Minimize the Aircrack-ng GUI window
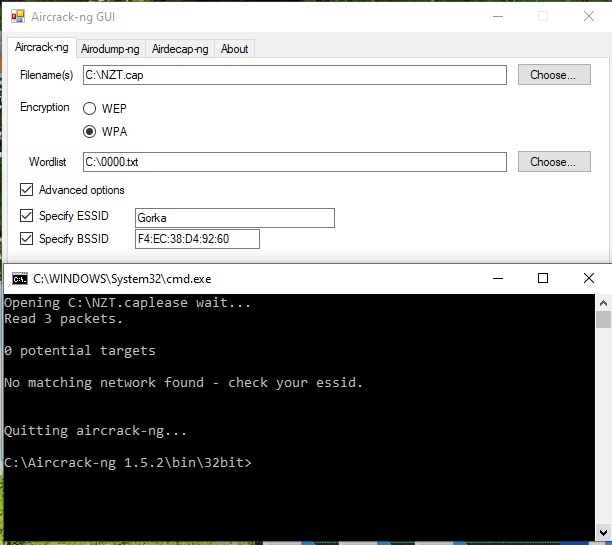This screenshot has width=612, height=545. [x=497, y=16]
